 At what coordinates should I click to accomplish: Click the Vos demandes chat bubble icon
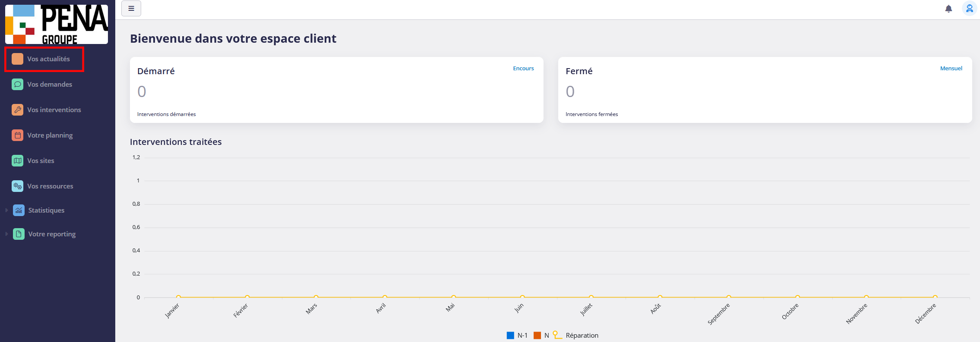pyautogui.click(x=17, y=84)
